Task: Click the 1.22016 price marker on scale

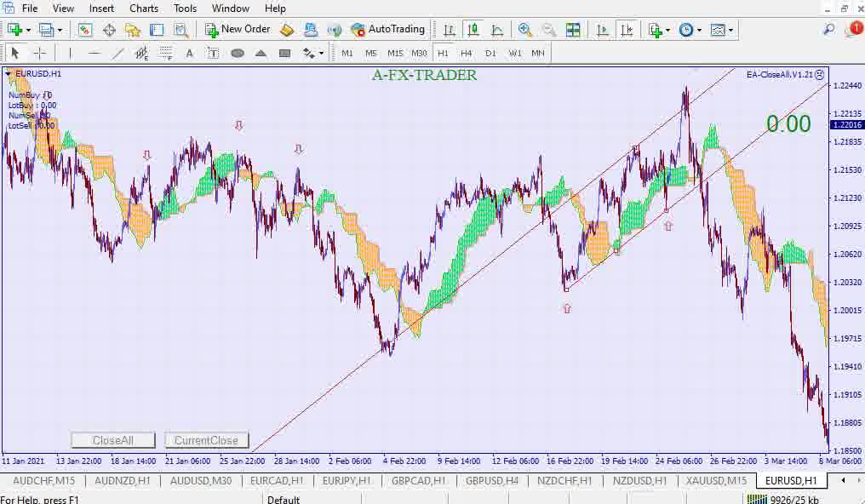Action: (x=847, y=124)
